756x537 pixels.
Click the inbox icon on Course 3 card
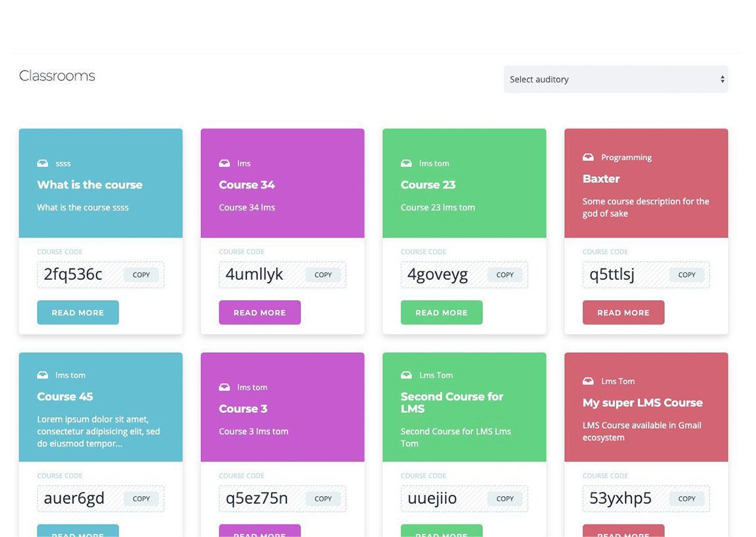pos(224,387)
